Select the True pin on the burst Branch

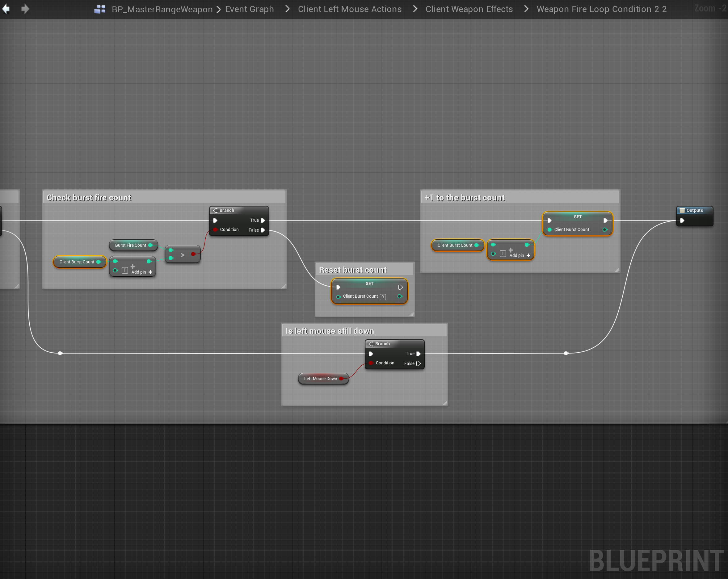point(263,220)
